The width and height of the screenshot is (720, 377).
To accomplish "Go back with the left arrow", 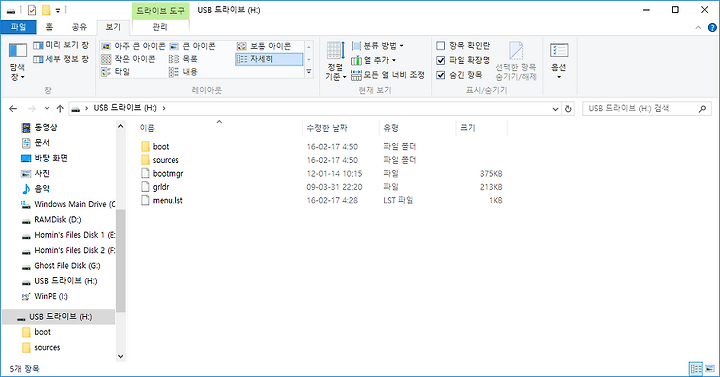I will tap(13, 108).
